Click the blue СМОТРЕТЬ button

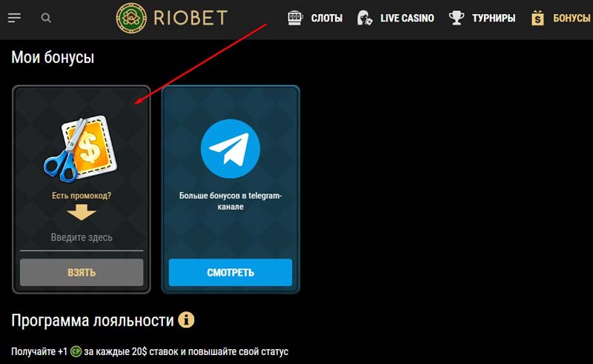point(231,272)
